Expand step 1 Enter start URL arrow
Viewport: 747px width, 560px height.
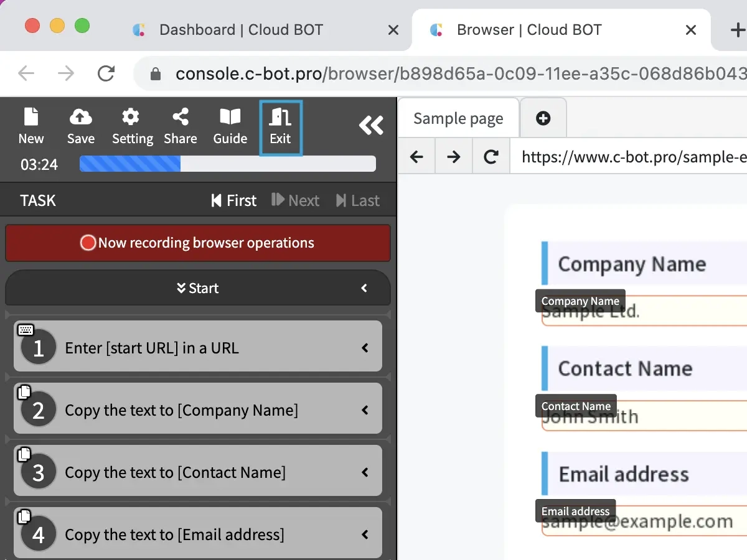tap(365, 348)
